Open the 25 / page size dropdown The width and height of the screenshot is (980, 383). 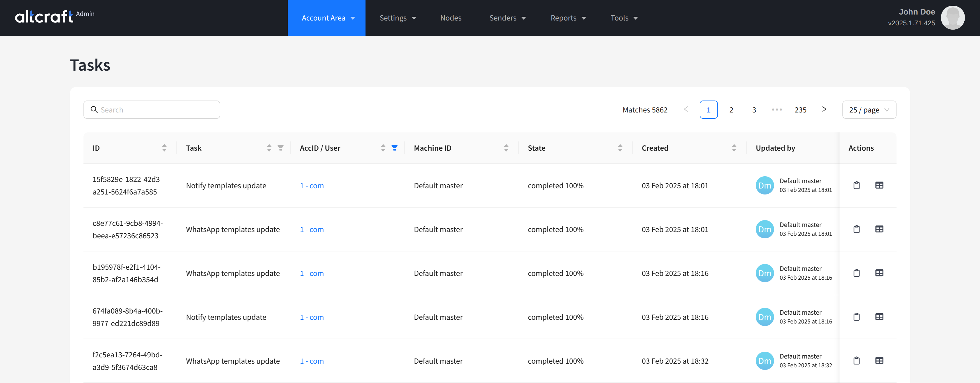(x=869, y=110)
